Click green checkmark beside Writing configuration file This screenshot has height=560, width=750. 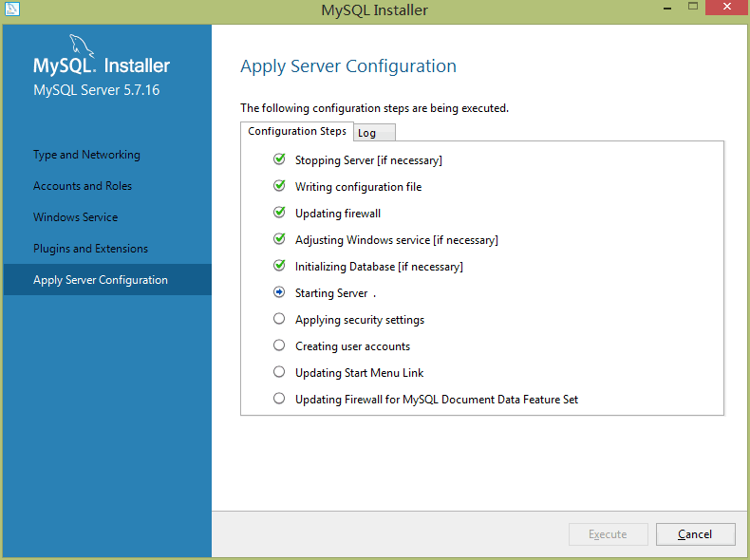279,186
